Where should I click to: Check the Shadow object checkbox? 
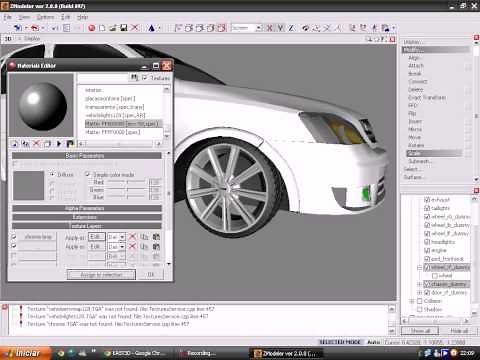coord(420,309)
